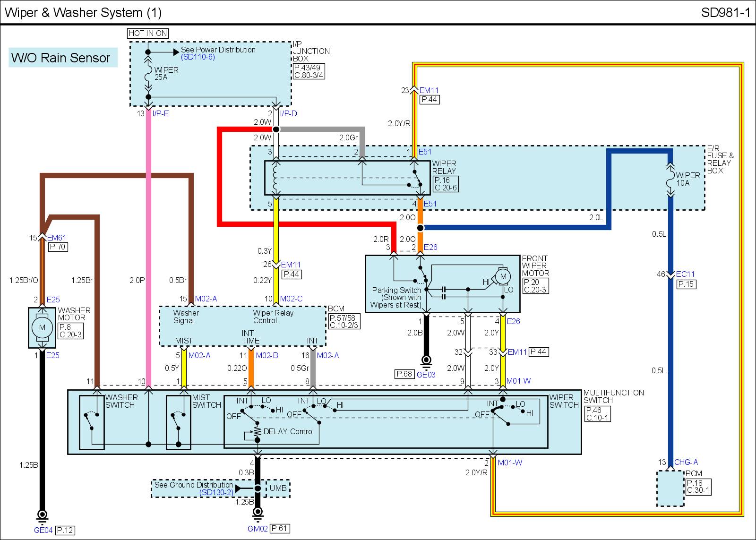Click the P.70 page reference box

click(58, 247)
